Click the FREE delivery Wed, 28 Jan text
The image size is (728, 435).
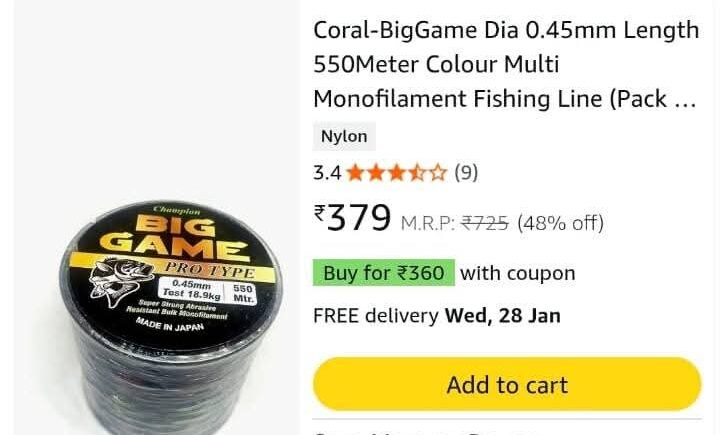437,316
